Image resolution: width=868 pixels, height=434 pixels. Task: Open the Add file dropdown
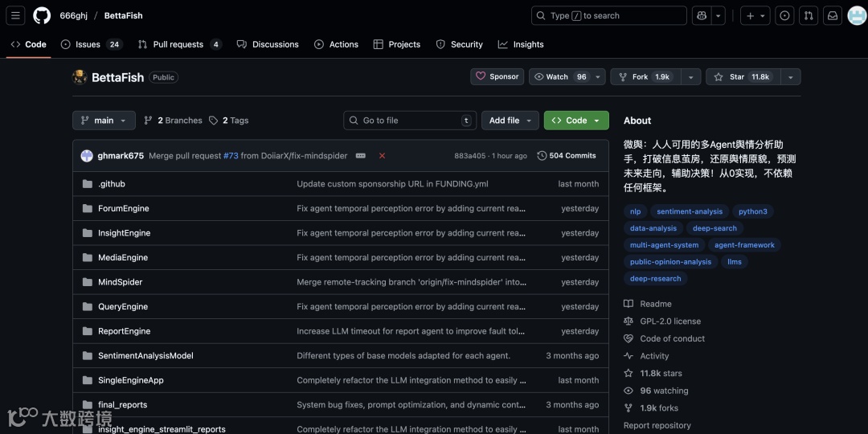click(510, 120)
